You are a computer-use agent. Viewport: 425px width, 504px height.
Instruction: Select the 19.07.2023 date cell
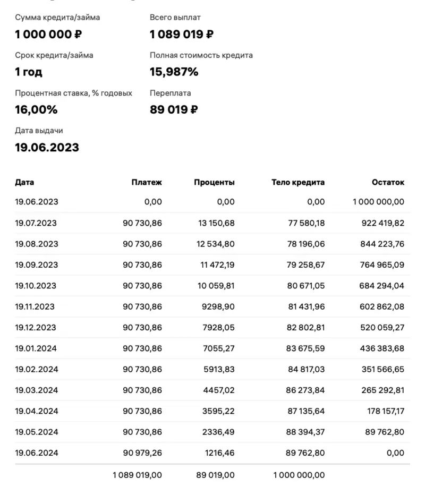coord(36,223)
